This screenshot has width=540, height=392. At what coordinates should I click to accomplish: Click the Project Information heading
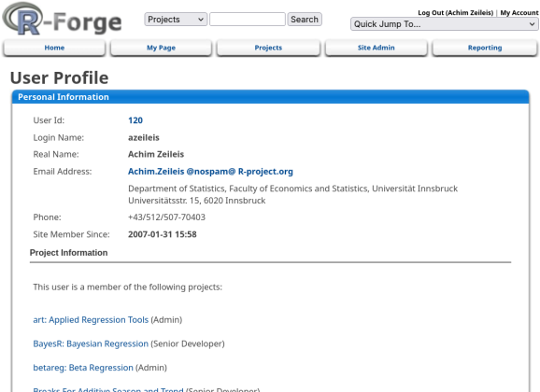[68, 253]
